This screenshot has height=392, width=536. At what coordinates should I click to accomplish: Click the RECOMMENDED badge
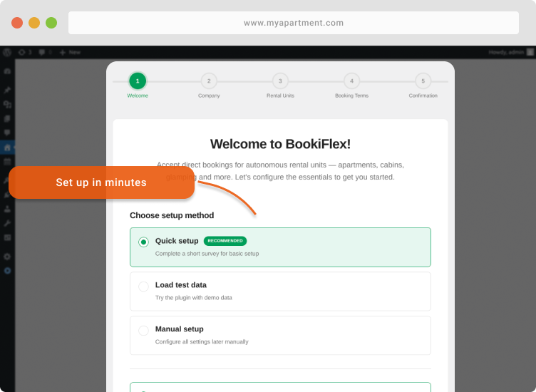[225, 241]
